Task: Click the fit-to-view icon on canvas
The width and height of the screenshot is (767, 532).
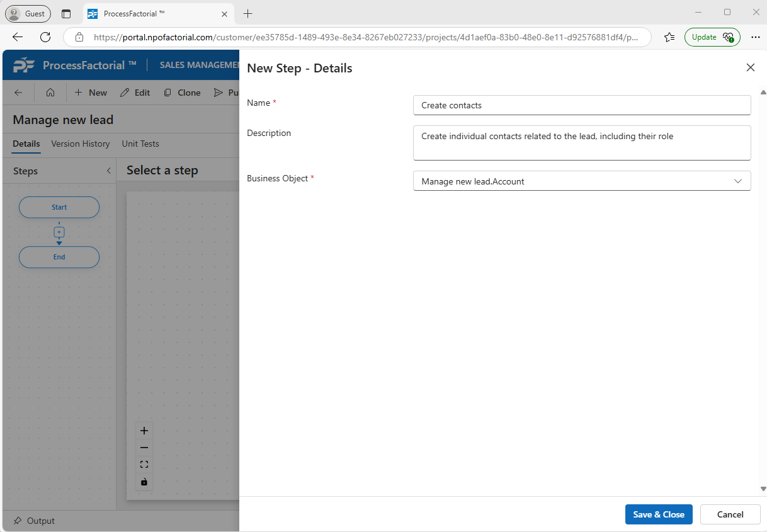Action: click(x=144, y=465)
